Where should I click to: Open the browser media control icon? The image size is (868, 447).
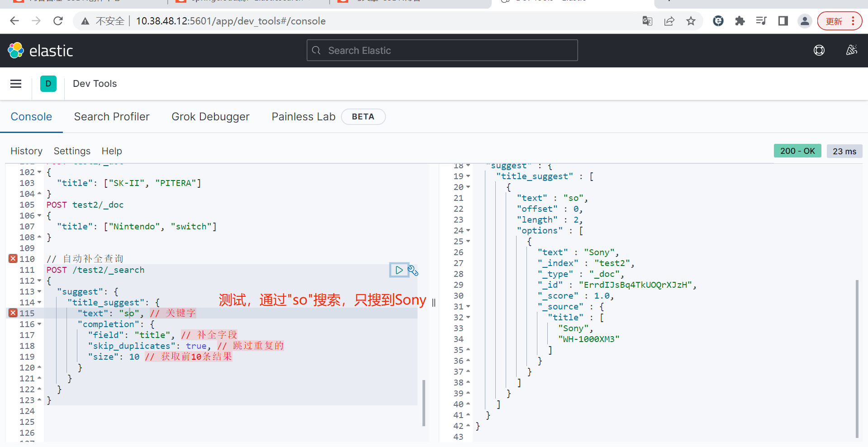pos(761,21)
